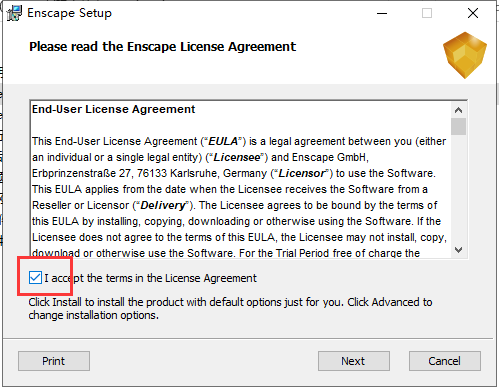Close the Enscape Setup dialog
499x389 pixels.
click(x=473, y=13)
